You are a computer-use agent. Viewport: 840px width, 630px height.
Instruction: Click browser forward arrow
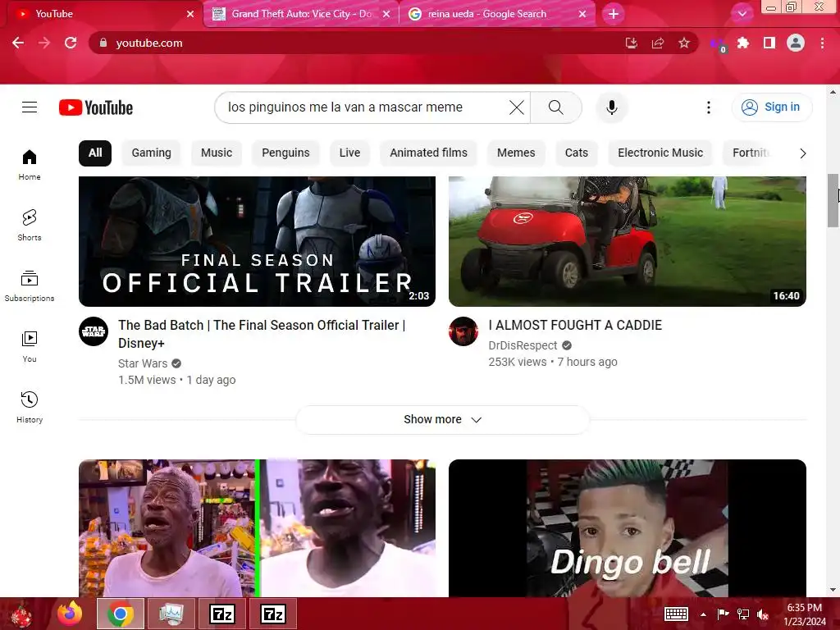pos(44,43)
